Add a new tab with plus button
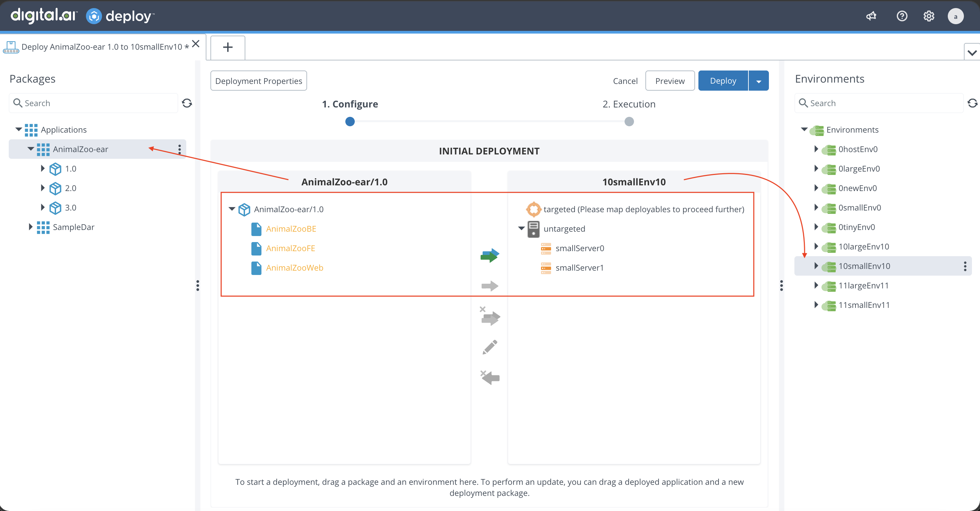The width and height of the screenshot is (980, 511). tap(228, 47)
